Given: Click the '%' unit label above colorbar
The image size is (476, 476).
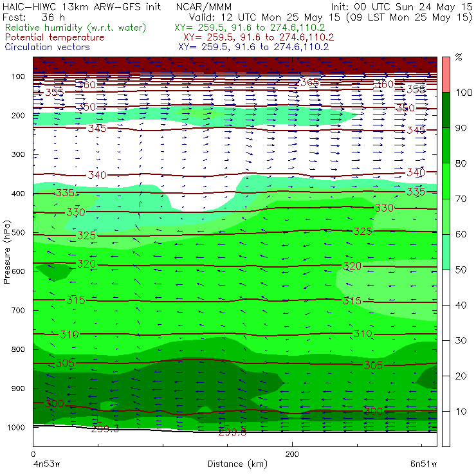Looking at the screenshot, I should 459,57.
